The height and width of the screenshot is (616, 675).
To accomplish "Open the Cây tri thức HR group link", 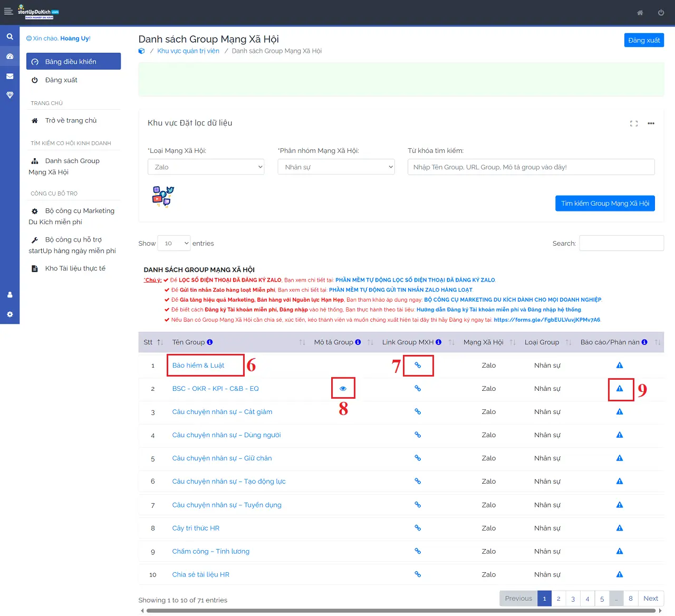I will point(196,528).
